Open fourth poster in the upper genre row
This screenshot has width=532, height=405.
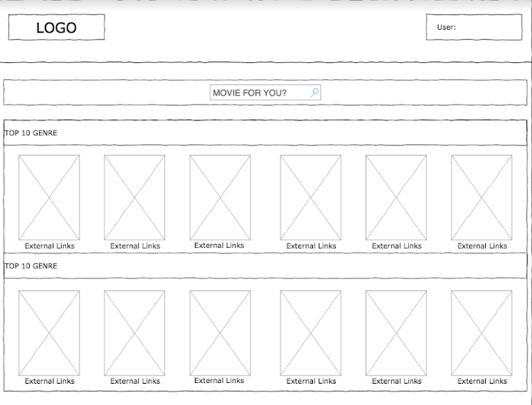[x=311, y=198]
